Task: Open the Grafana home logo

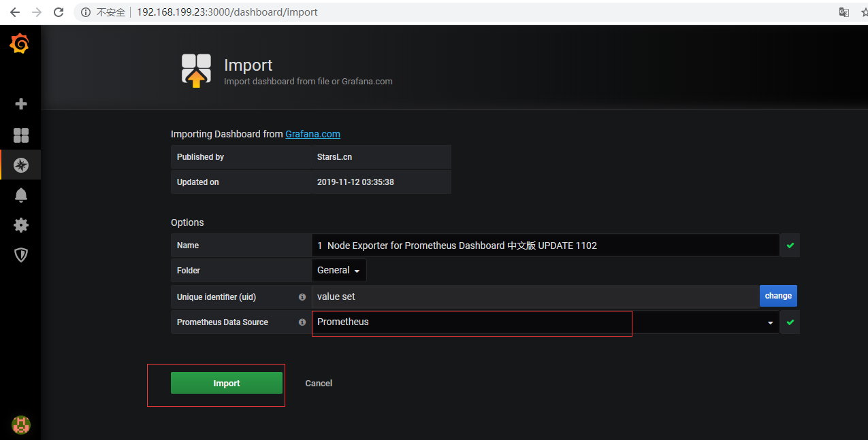Action: point(20,44)
